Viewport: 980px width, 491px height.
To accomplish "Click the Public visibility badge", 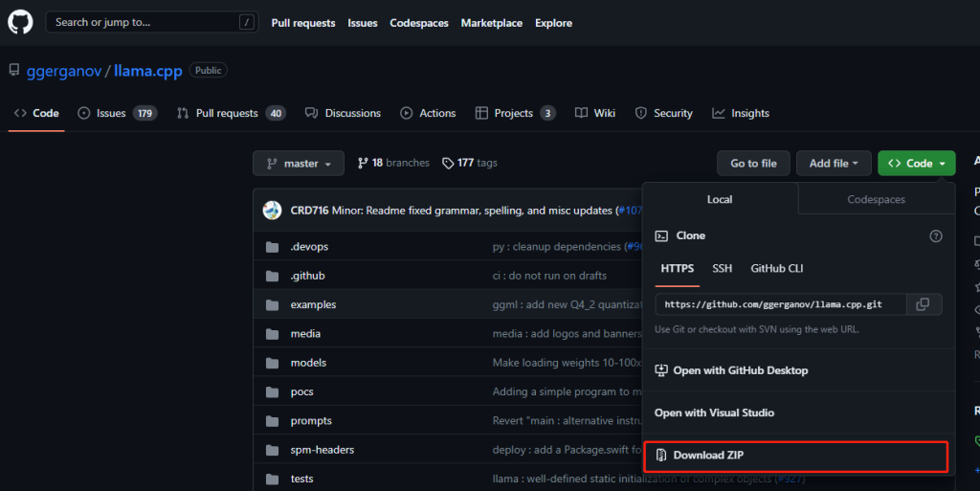I will (x=208, y=71).
